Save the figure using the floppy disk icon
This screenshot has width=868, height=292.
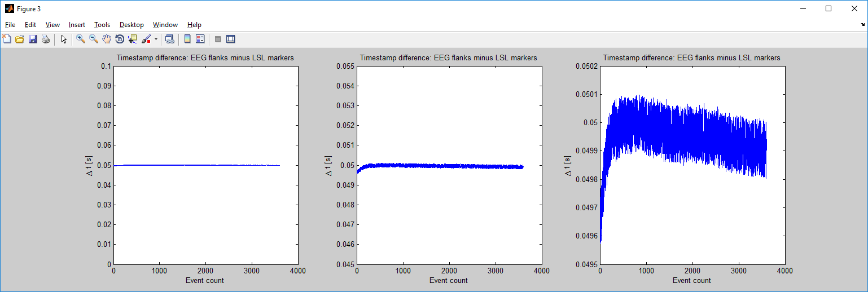33,39
